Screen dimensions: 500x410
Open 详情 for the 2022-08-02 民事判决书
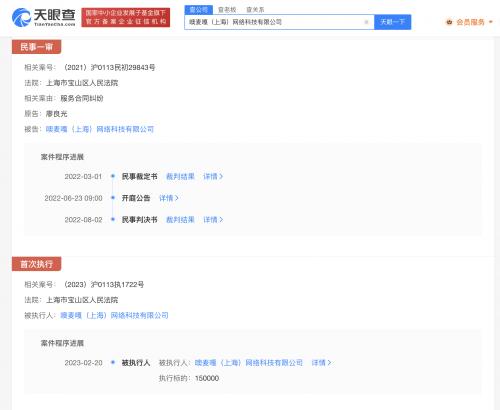point(213,220)
